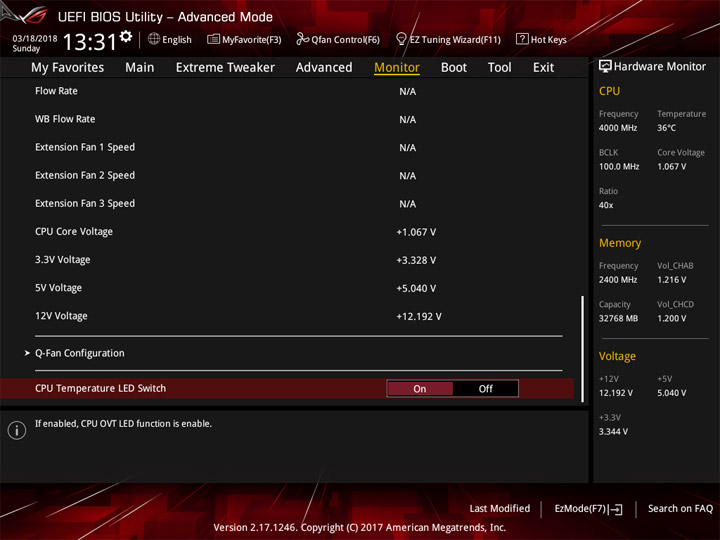Click the 13:31 clock display
Image resolution: width=720 pixels, height=540 pixels.
[x=90, y=42]
